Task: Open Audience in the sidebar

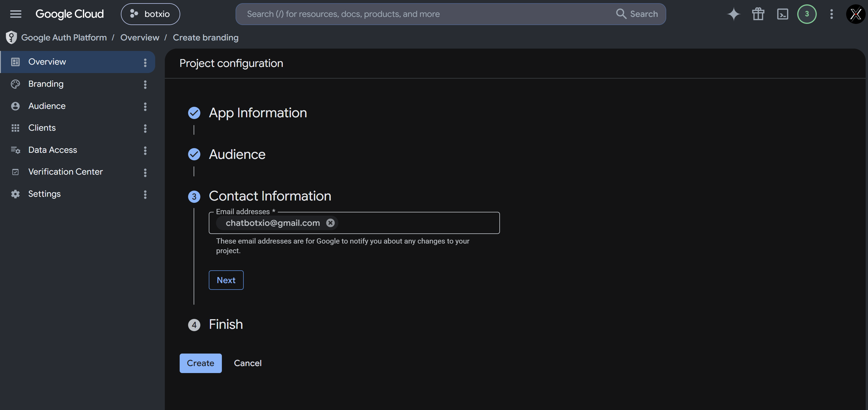Action: (x=77, y=106)
